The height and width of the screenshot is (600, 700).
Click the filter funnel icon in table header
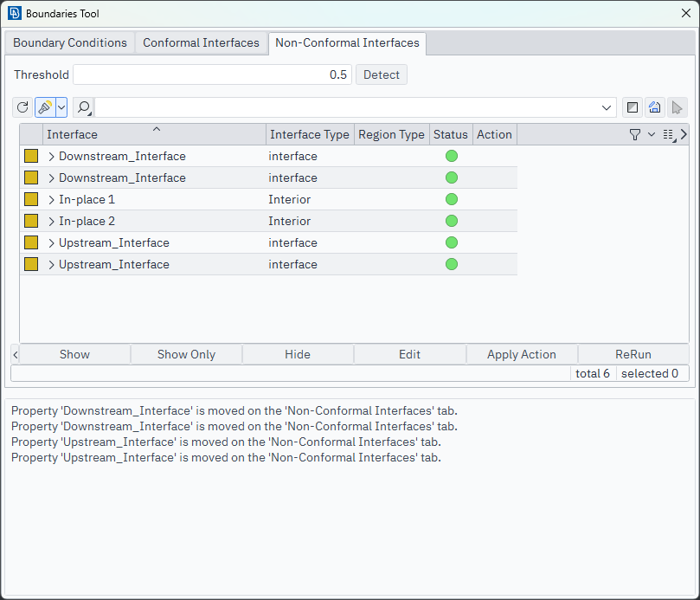coord(635,134)
